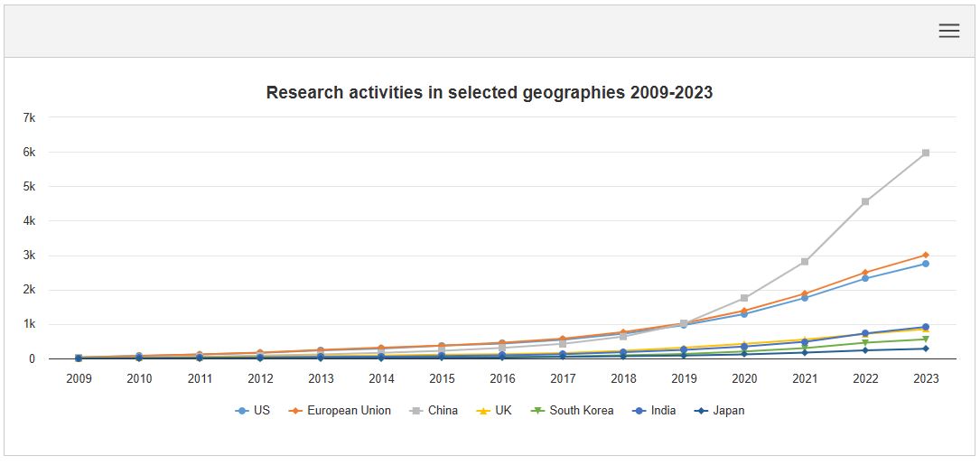Select China's 2022 grey square marker

[865, 201]
